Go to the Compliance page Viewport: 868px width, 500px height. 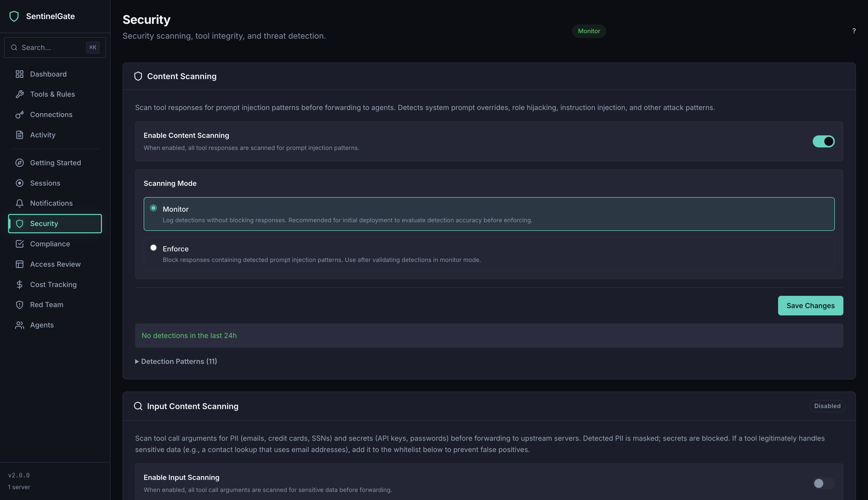pos(50,244)
